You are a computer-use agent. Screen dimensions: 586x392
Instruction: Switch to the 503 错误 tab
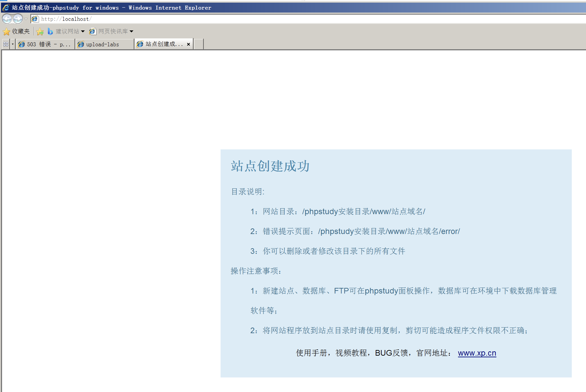[x=45, y=44]
